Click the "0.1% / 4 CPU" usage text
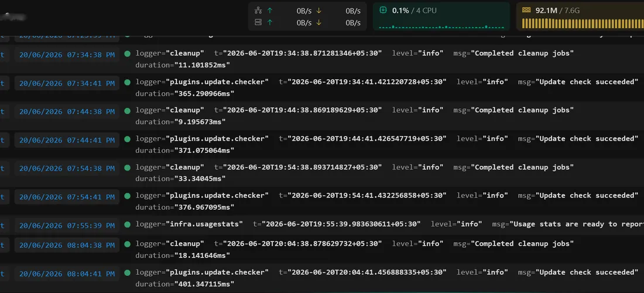Screen dimensions: 644x293 coord(415,11)
